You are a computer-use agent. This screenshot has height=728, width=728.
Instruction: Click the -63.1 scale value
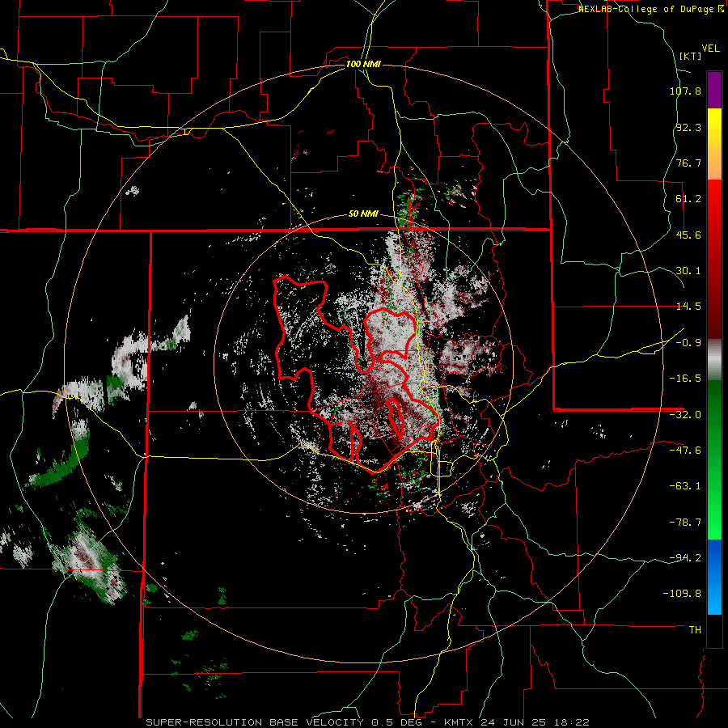(685, 486)
